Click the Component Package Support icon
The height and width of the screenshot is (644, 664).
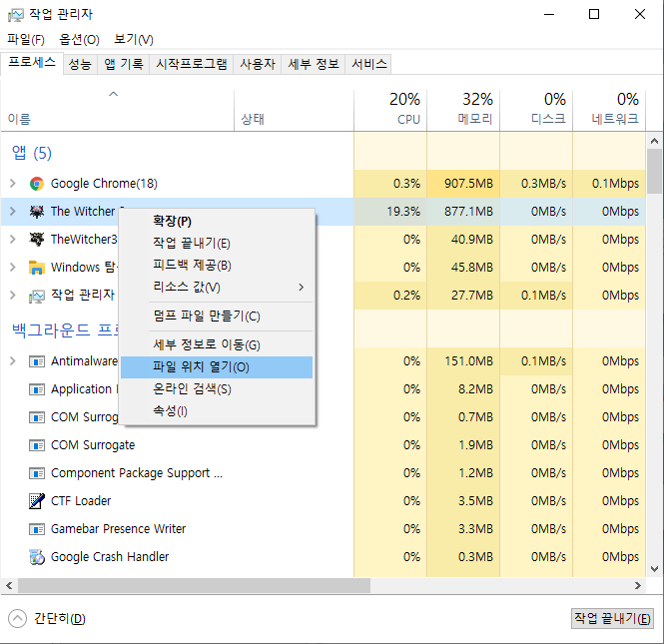(37, 473)
